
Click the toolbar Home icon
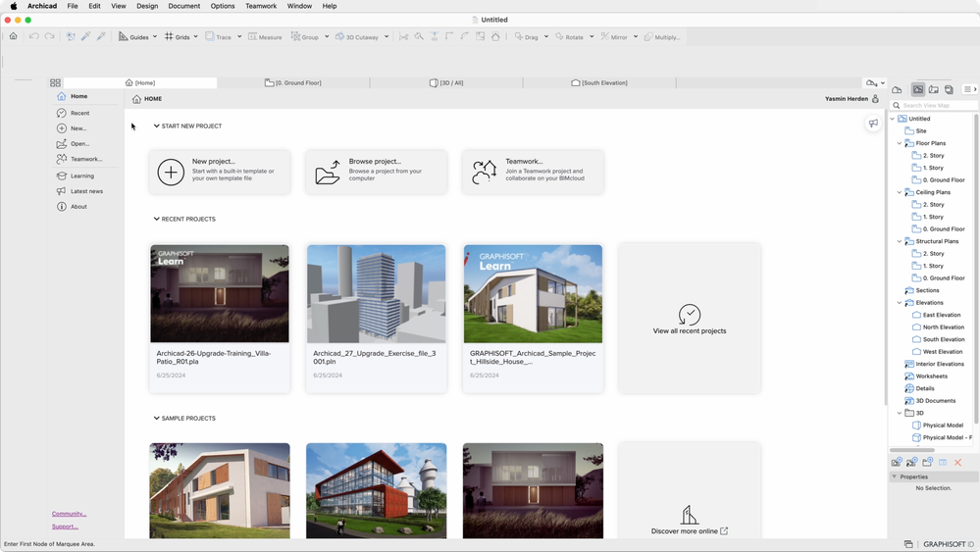pyautogui.click(x=13, y=36)
